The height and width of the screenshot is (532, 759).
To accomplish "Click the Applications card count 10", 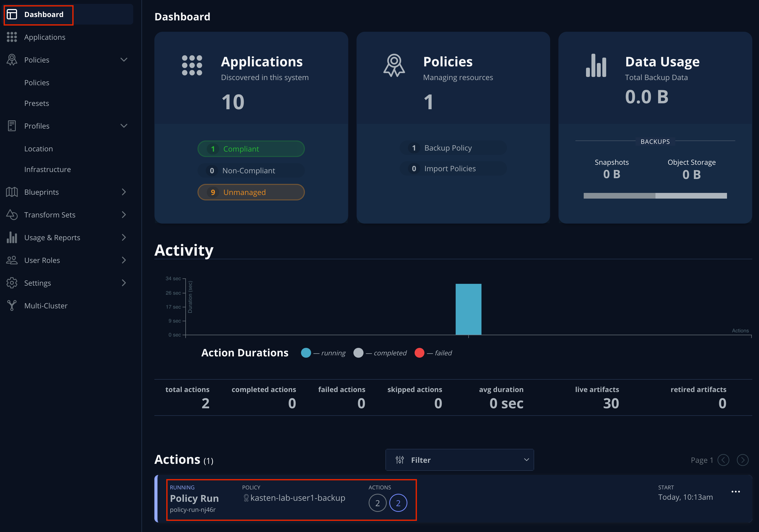I will tap(233, 102).
